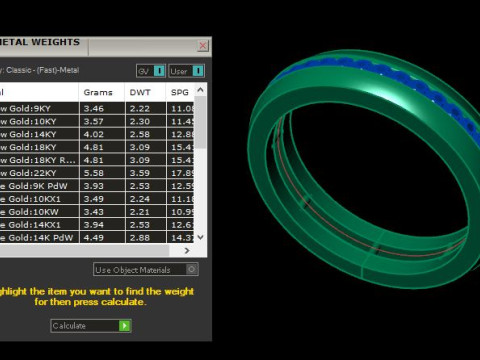The height and width of the screenshot is (360, 480).
Task: Click the 3.46 grams value
Action: (94, 109)
